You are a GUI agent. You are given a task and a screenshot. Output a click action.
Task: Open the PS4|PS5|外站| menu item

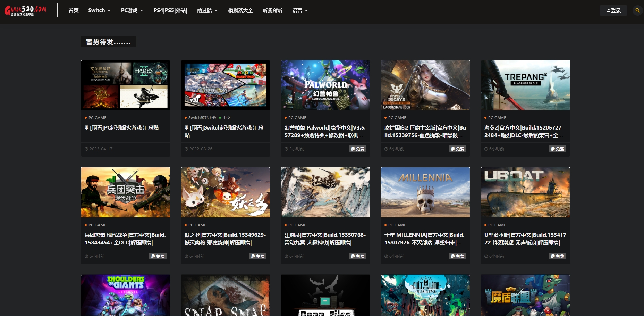pyautogui.click(x=170, y=10)
